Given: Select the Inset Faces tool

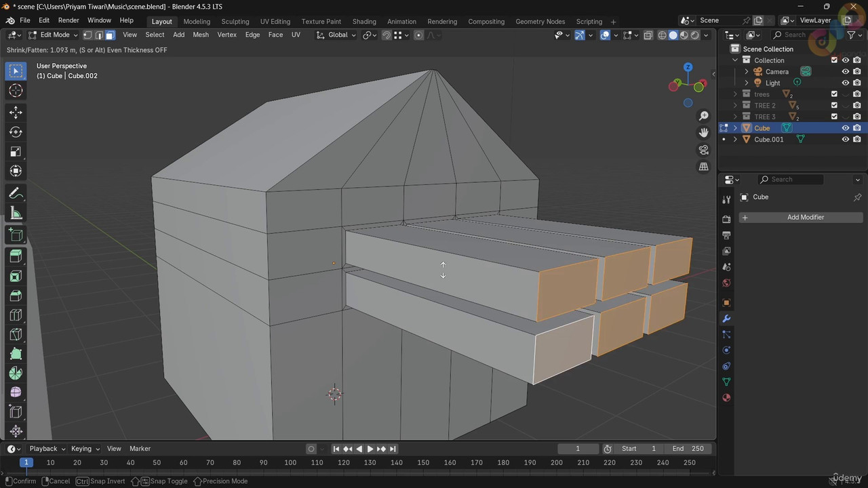Looking at the screenshot, I should coord(16,276).
